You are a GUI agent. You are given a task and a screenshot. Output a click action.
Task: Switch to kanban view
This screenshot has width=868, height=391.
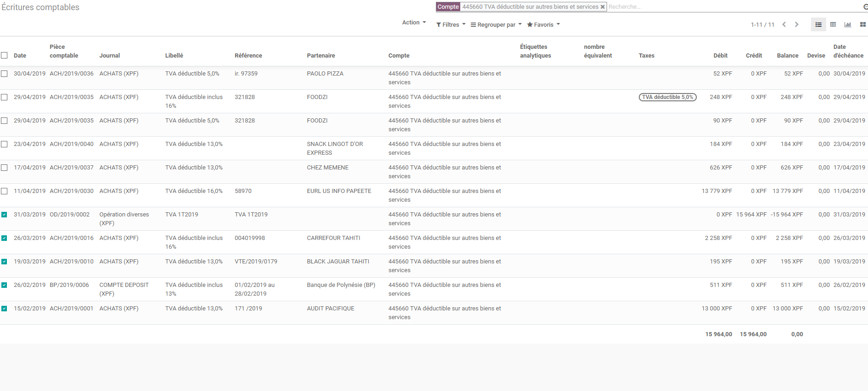pos(862,24)
